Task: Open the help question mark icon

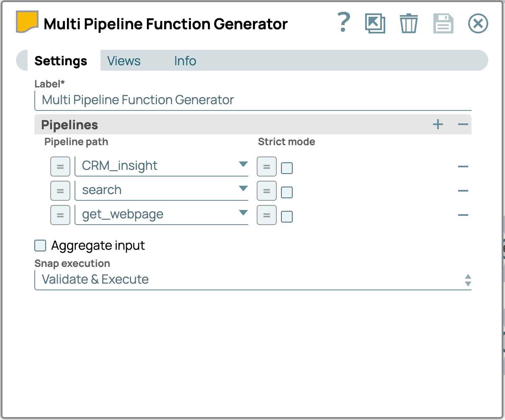Action: point(343,23)
